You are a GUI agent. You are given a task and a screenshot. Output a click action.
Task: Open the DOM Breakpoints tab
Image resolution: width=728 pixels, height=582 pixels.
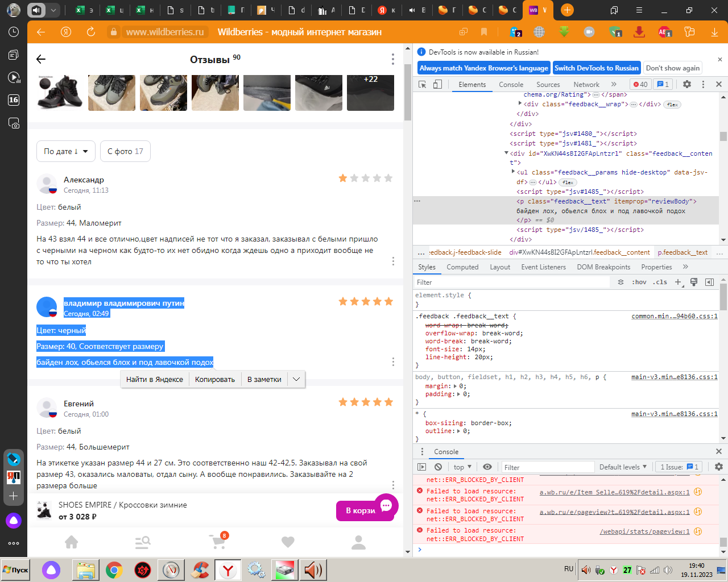pos(603,267)
